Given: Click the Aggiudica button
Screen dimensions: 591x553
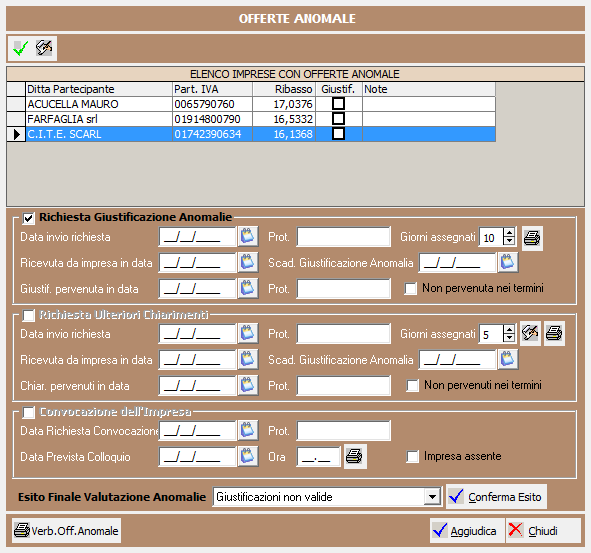Looking at the screenshot, I should (x=466, y=531).
